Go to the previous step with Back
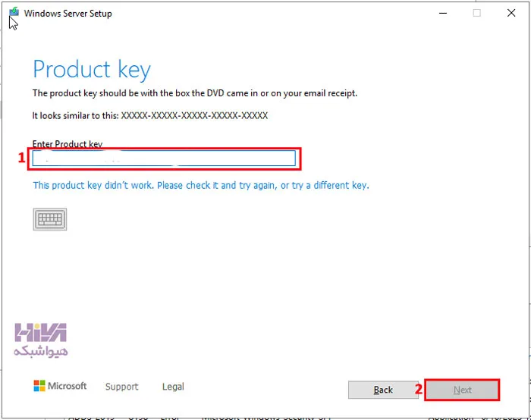 click(x=383, y=390)
